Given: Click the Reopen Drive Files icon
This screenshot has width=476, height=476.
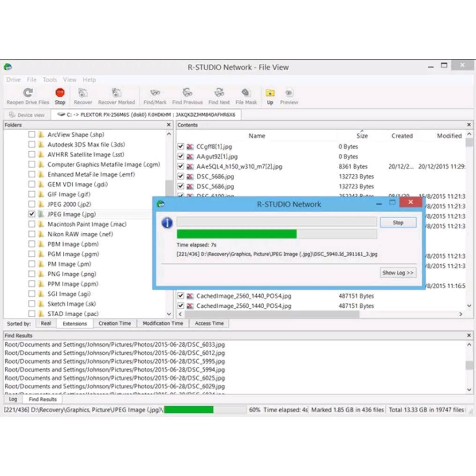Looking at the screenshot, I should 28,92.
